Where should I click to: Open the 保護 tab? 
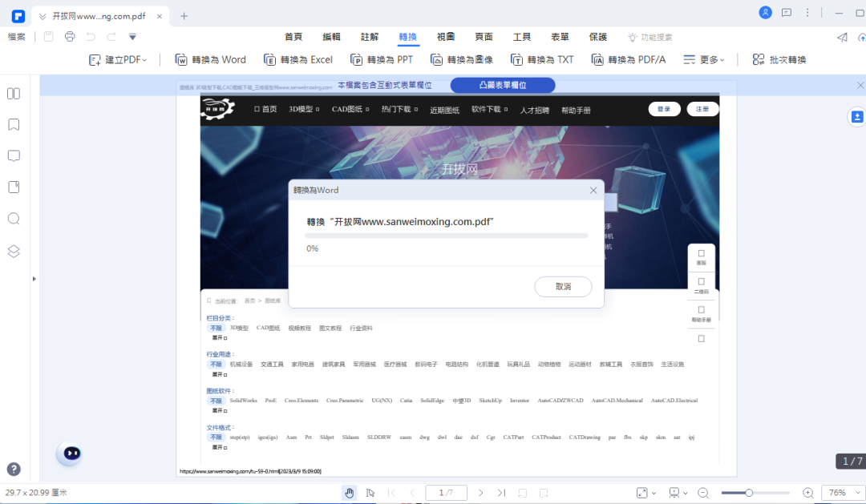(598, 37)
